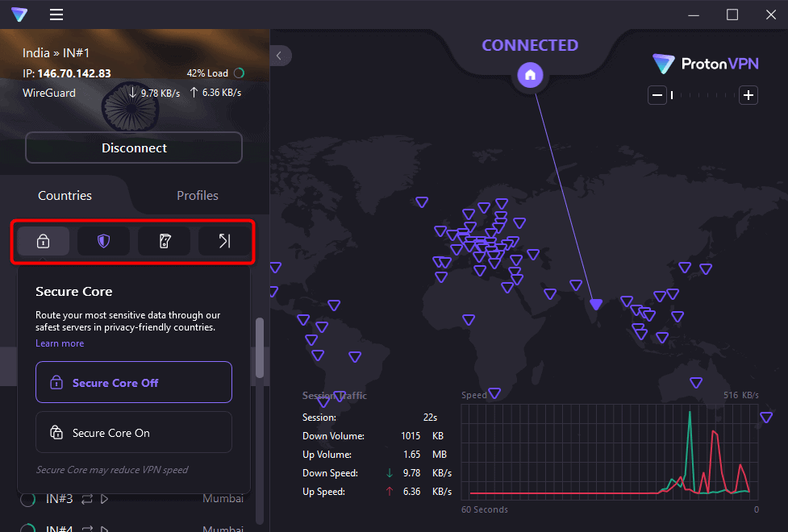Click the P2P arrows icon on IN#3
Image resolution: width=788 pixels, height=532 pixels.
pos(87,499)
